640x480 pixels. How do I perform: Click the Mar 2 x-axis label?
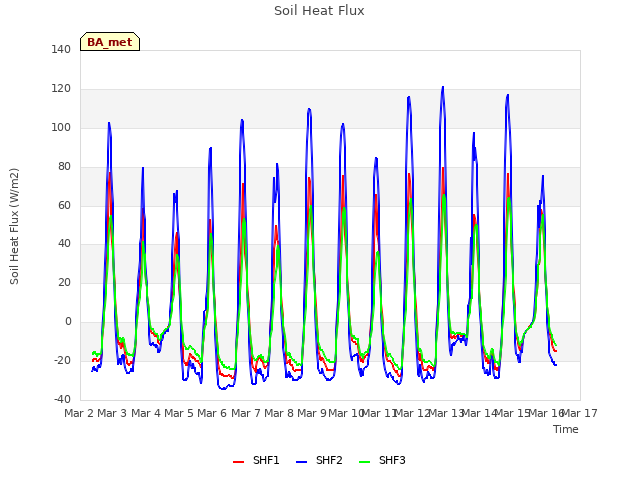pos(79,413)
